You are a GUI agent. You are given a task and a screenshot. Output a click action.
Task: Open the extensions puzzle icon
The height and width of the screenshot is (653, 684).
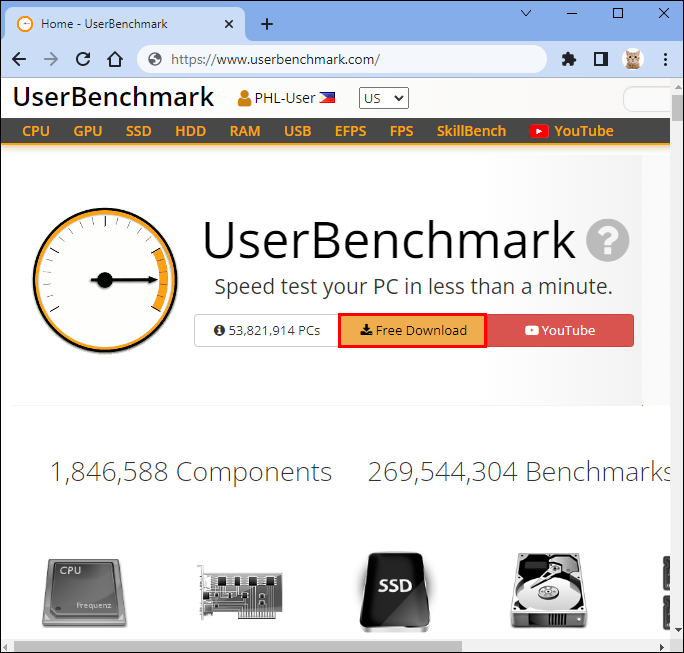(x=569, y=59)
